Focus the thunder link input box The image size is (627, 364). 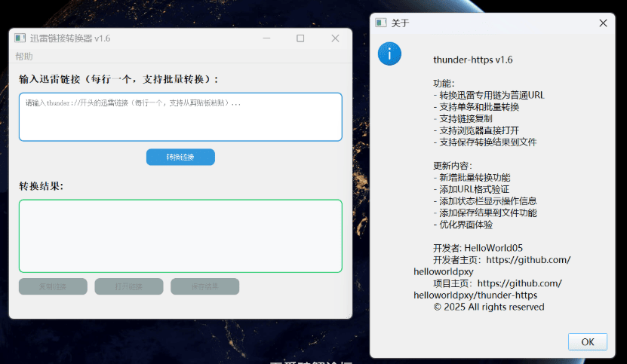(180, 117)
